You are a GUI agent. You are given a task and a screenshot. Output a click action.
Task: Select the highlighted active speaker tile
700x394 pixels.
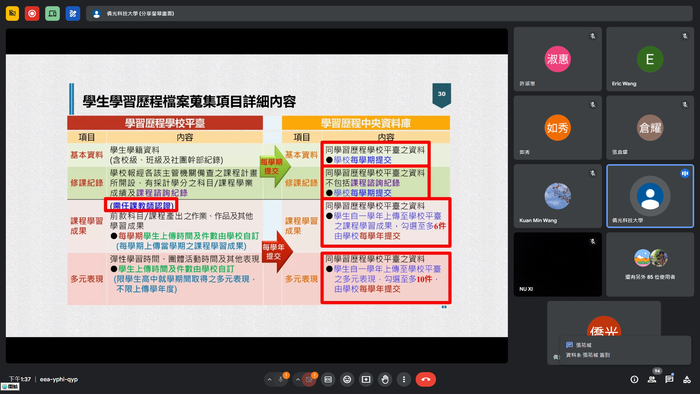tap(650, 196)
